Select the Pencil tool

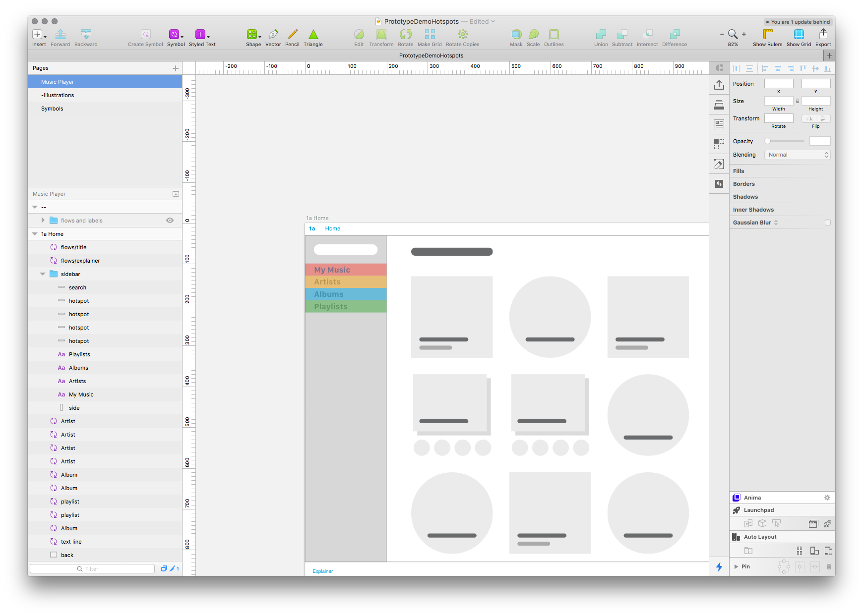click(x=292, y=35)
